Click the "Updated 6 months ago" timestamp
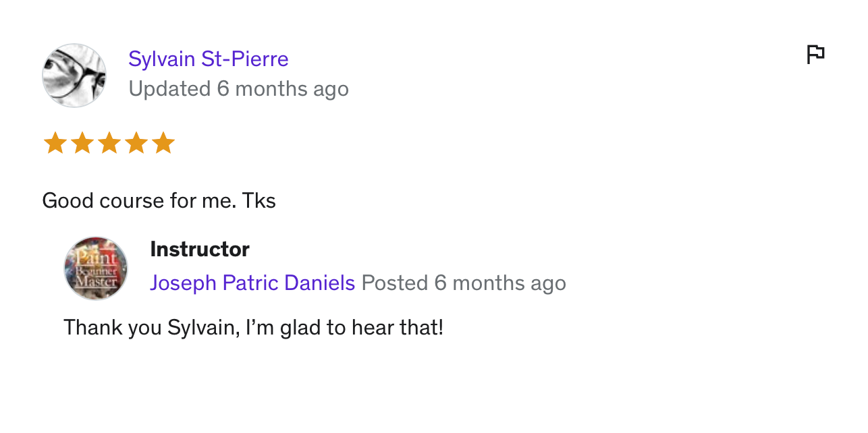Viewport: 868px width, 433px height. click(238, 89)
